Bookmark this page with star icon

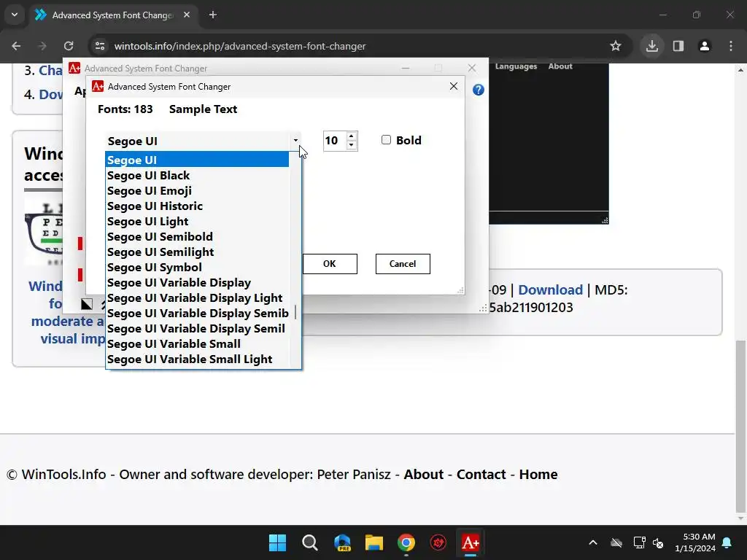tap(616, 46)
